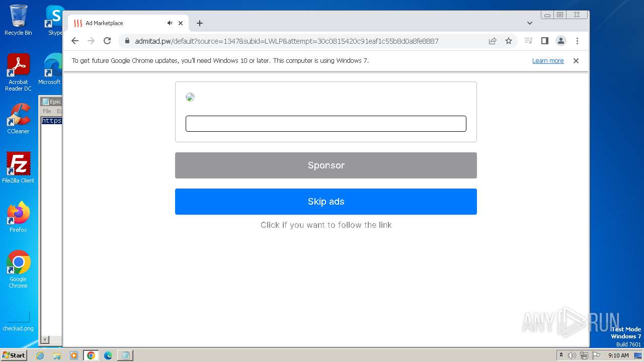
Task: Open Windows Media Player from taskbar
Action: (73, 355)
